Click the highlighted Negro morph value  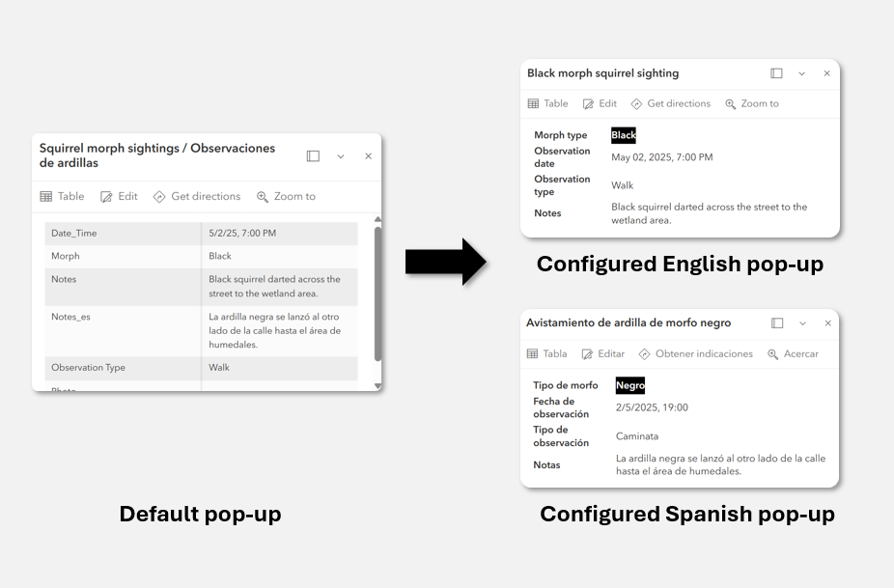630,385
